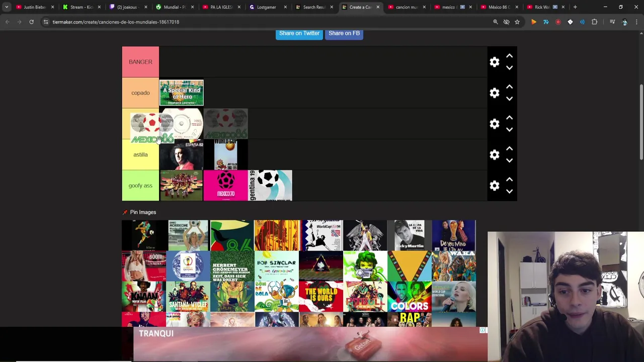Click the Pin Images link
This screenshot has height=362, width=644.
tap(143, 212)
